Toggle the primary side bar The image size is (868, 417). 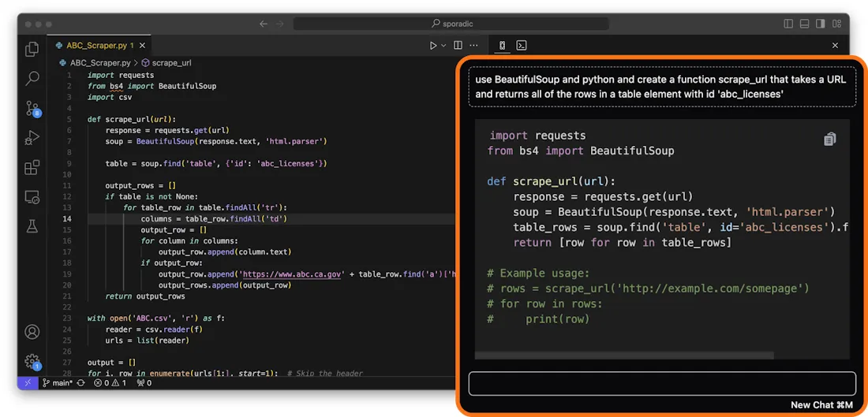pyautogui.click(x=789, y=24)
